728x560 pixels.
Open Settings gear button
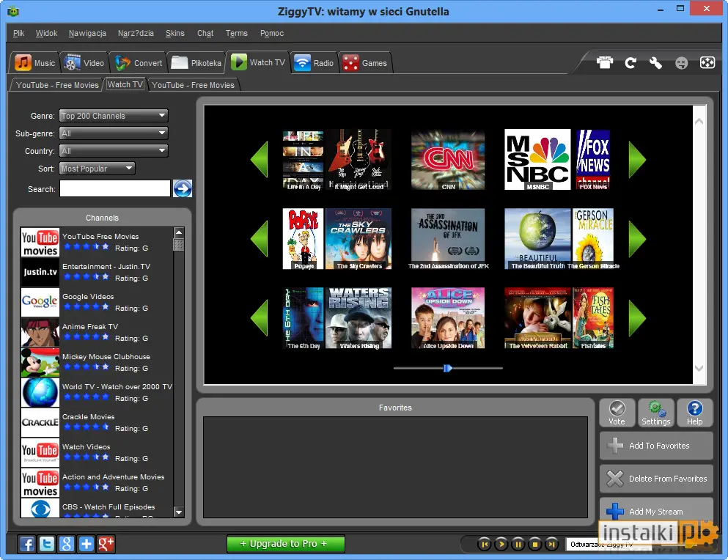coord(655,413)
